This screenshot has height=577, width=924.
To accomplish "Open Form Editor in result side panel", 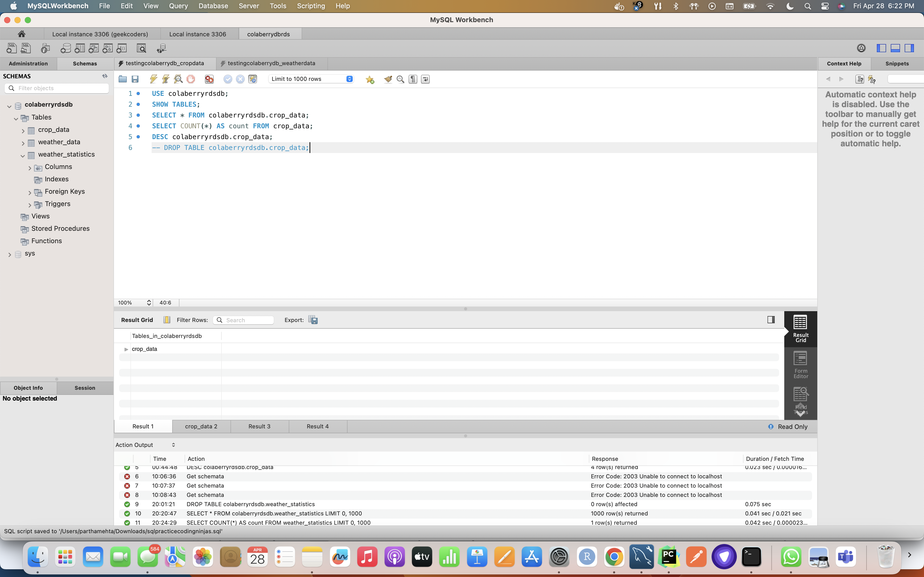I will [800, 365].
